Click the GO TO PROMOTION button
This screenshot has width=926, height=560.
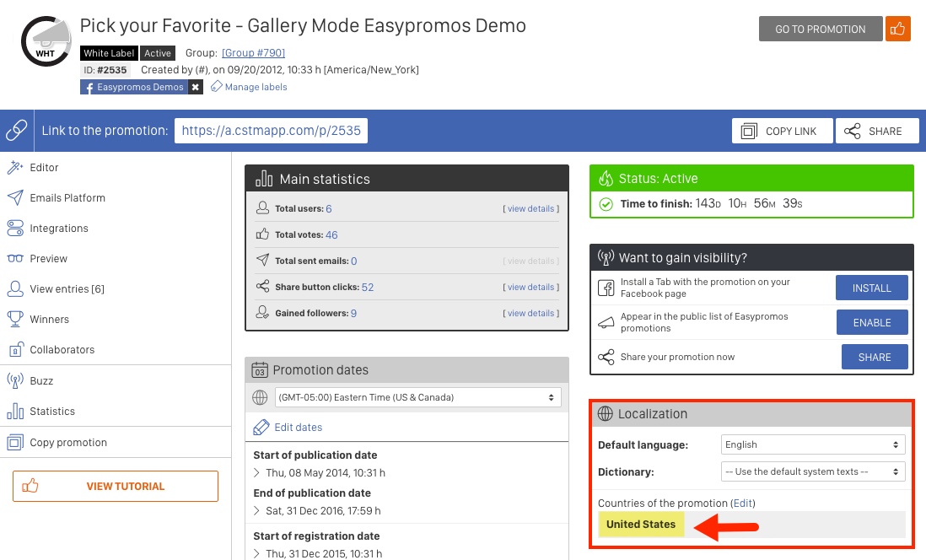[x=821, y=29]
